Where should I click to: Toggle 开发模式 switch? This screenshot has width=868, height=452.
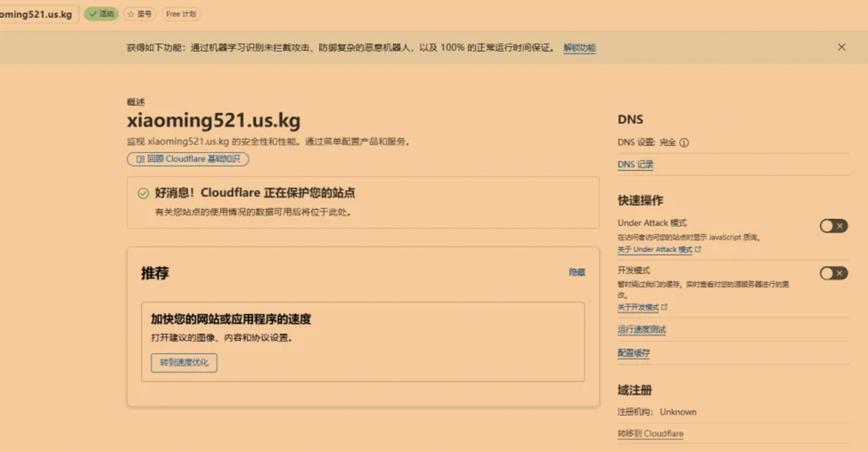click(834, 273)
